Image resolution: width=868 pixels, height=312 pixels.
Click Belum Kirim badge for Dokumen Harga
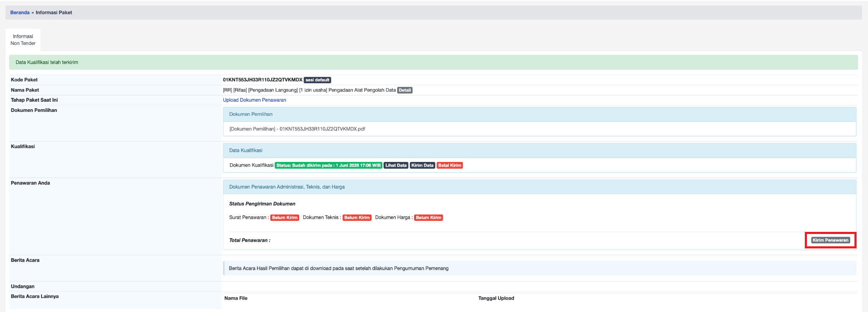pos(428,217)
